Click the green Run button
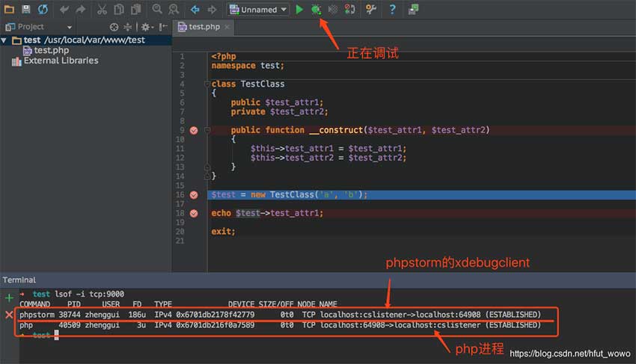Image resolution: width=636 pixels, height=364 pixels. click(x=299, y=10)
